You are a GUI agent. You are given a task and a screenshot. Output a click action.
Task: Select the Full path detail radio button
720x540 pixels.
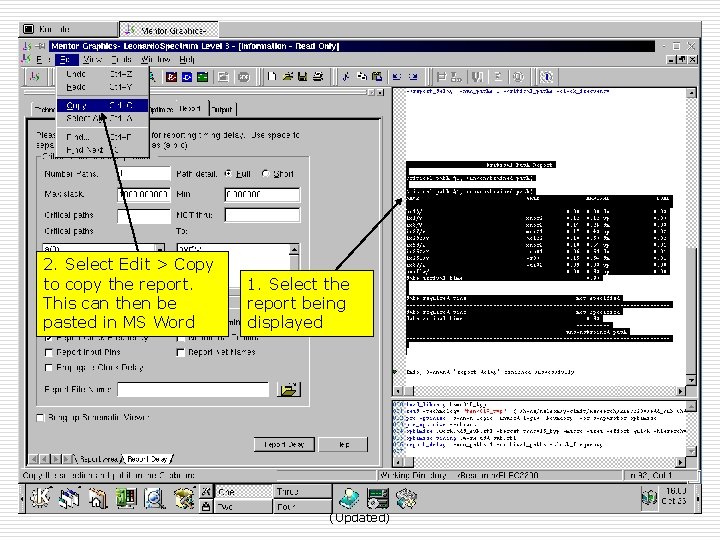click(228, 174)
